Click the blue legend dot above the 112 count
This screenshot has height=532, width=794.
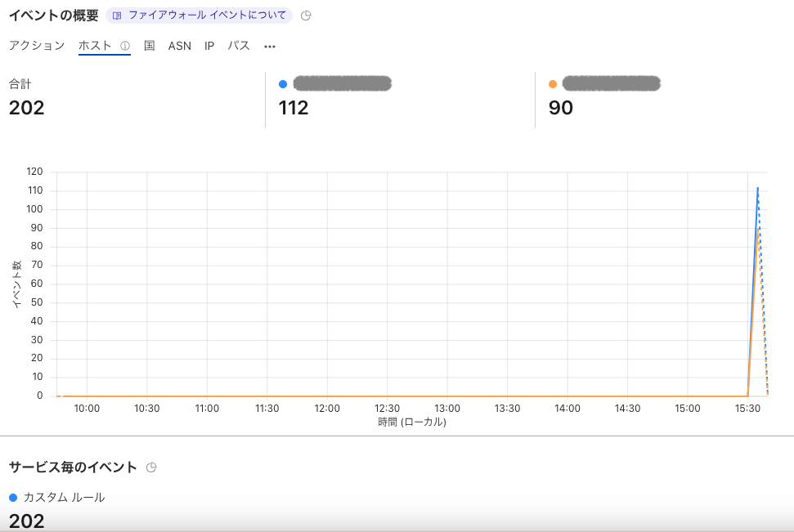(282, 83)
